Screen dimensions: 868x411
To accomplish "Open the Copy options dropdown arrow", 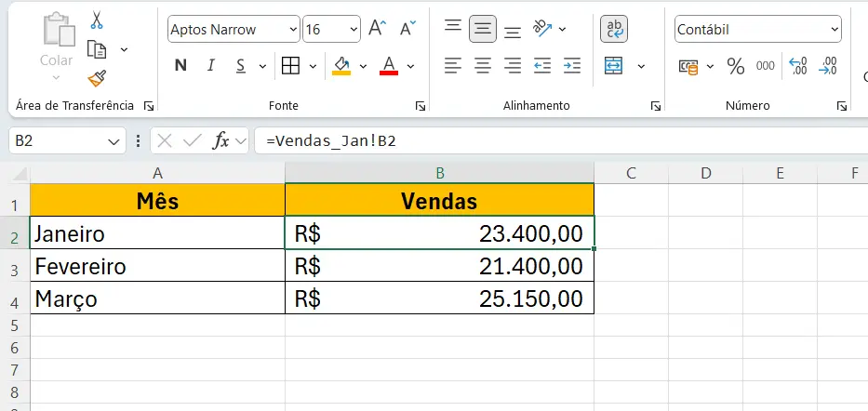I will (124, 50).
